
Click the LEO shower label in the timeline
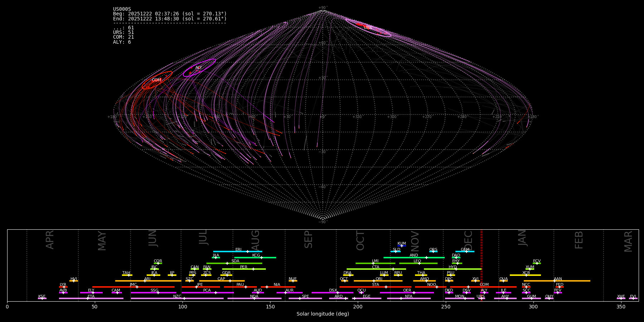pos(418,261)
